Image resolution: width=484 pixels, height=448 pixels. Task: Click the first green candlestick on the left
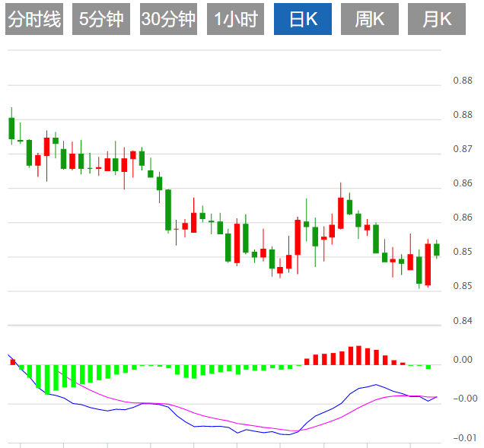(x=11, y=128)
